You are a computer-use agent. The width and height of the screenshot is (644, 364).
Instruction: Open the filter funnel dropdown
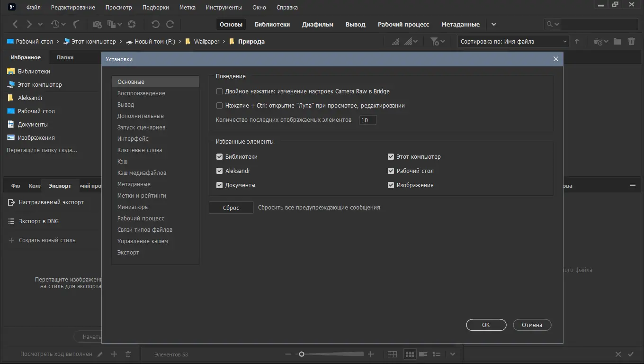438,42
